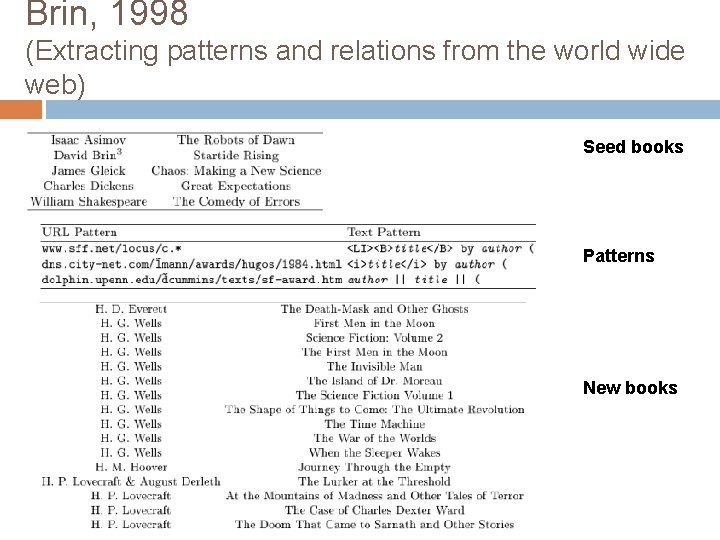The height and width of the screenshot is (540, 720).
Task: Click H. P. Lovecraft beside 'Charles Dexter Ward'
Action: pos(131,510)
